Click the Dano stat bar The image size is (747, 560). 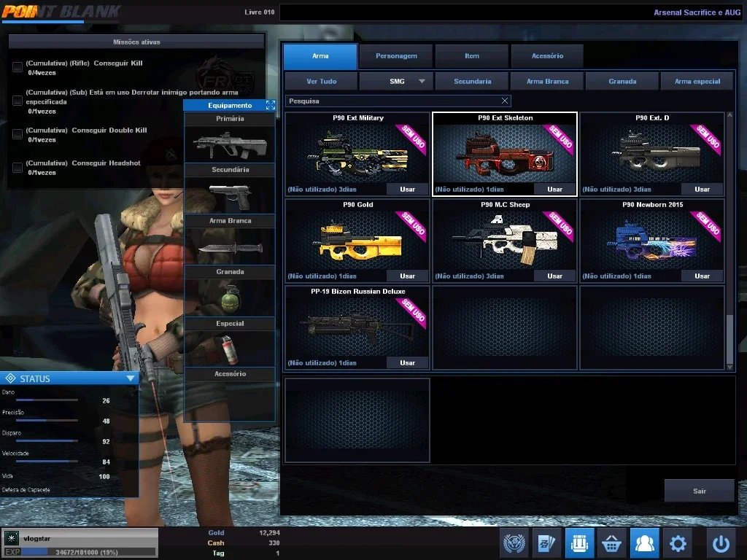click(x=47, y=400)
